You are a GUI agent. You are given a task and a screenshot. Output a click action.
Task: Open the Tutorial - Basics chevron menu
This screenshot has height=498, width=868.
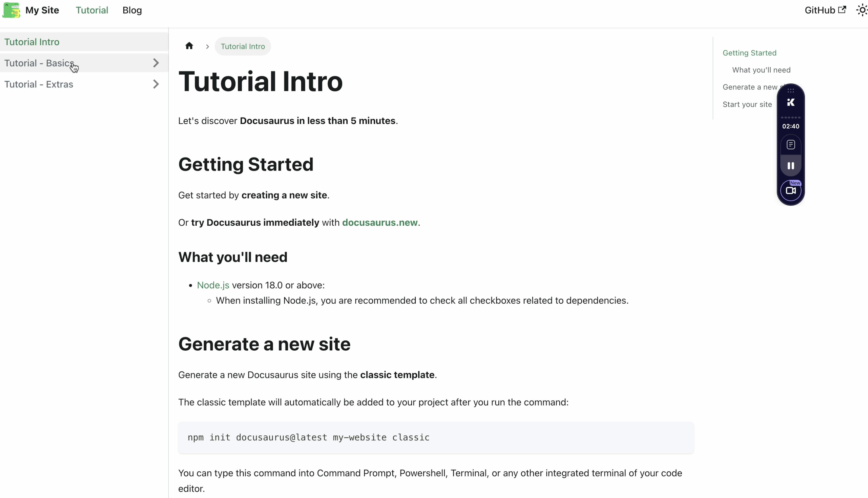[156, 63]
